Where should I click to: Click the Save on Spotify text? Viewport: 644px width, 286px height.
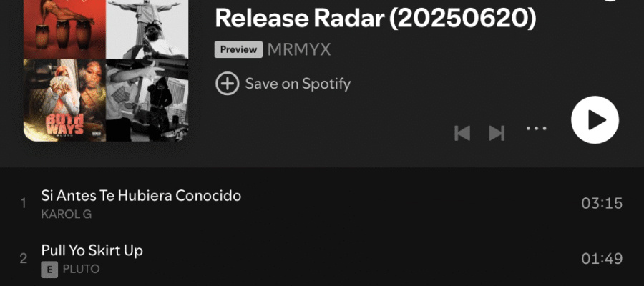point(298,84)
